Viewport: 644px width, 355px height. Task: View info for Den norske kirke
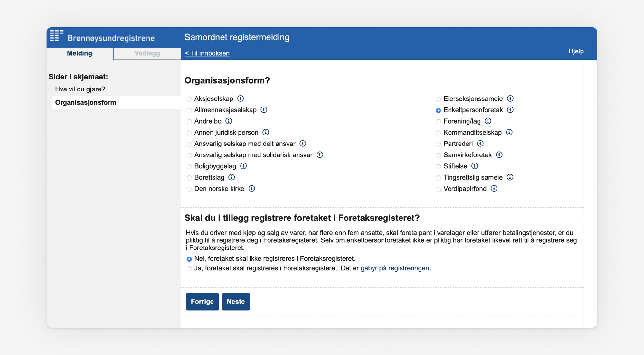click(x=252, y=189)
